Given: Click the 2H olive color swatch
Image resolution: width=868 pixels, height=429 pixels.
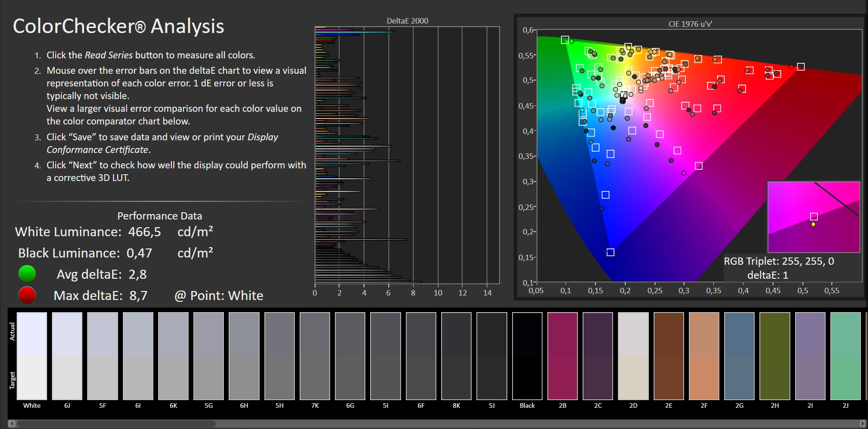Looking at the screenshot, I should pyautogui.click(x=775, y=356).
